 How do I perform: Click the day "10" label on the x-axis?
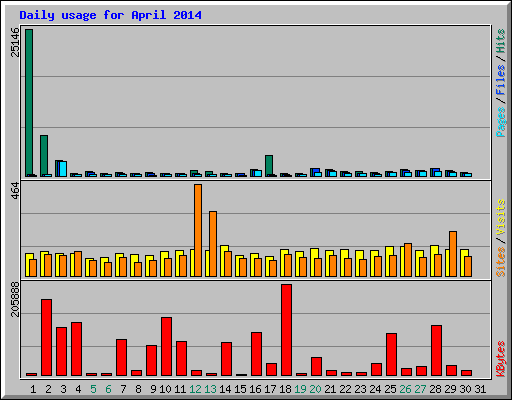point(165,389)
